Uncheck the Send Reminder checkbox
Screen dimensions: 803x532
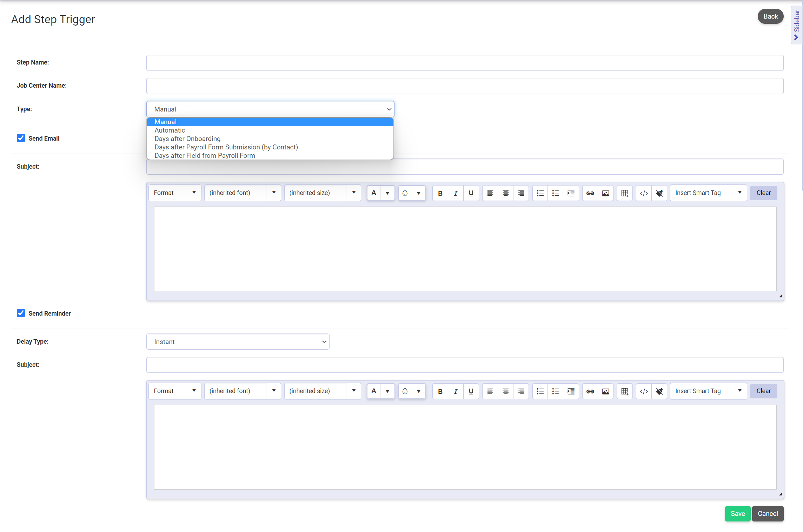pos(21,313)
